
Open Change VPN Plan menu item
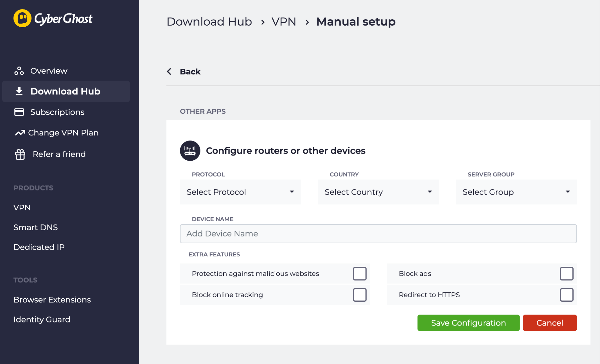[x=63, y=133]
